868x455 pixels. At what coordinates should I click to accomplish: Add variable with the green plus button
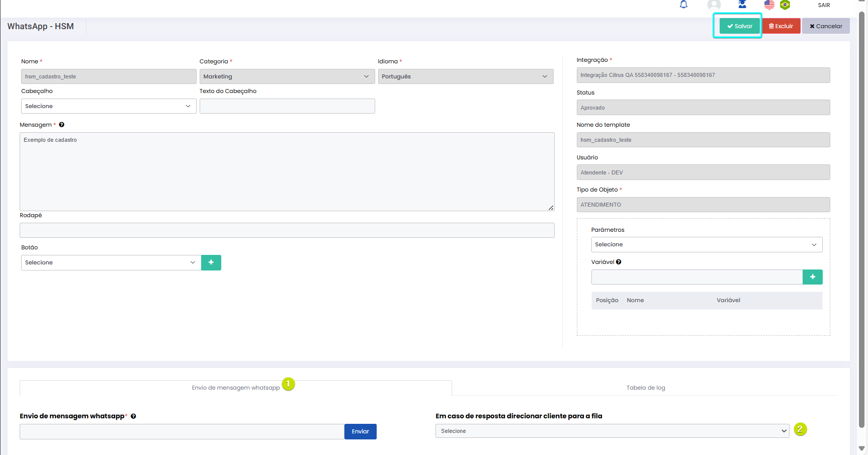(x=812, y=277)
